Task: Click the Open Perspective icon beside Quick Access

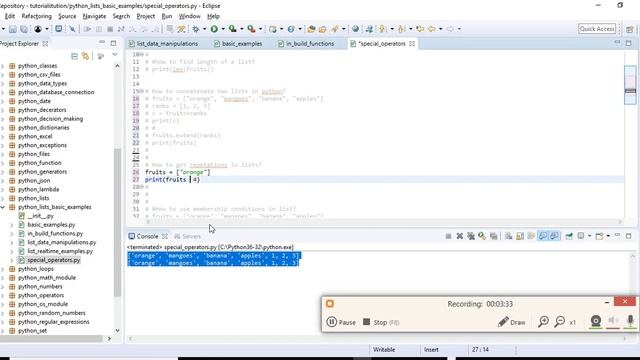Action: tap(629, 29)
